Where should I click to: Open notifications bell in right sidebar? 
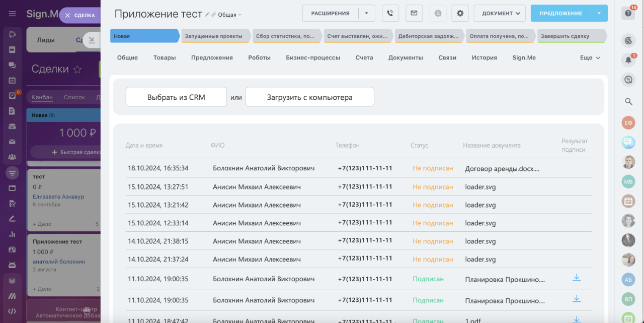(x=628, y=60)
